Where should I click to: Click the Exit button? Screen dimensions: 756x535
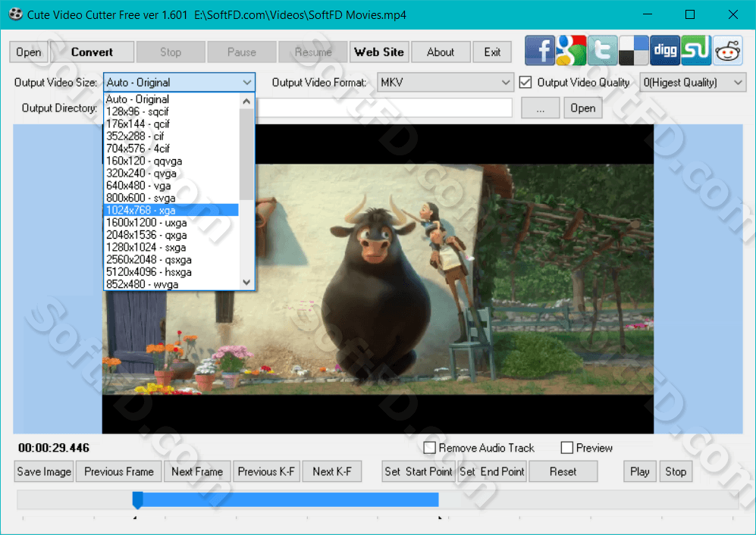(492, 52)
